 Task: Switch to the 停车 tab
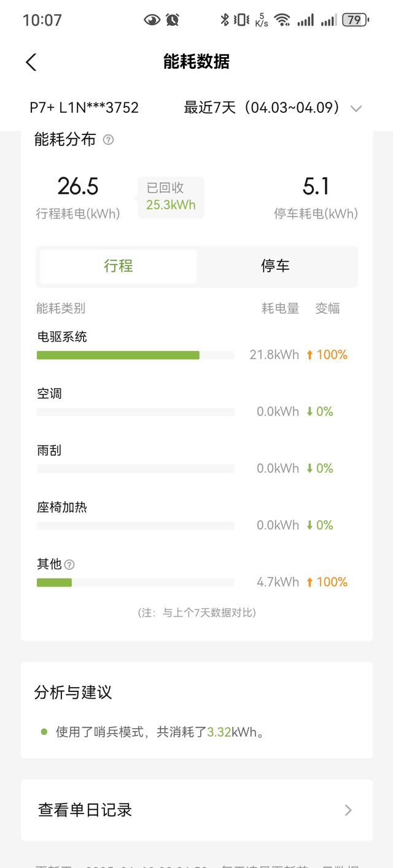pyautogui.click(x=275, y=266)
